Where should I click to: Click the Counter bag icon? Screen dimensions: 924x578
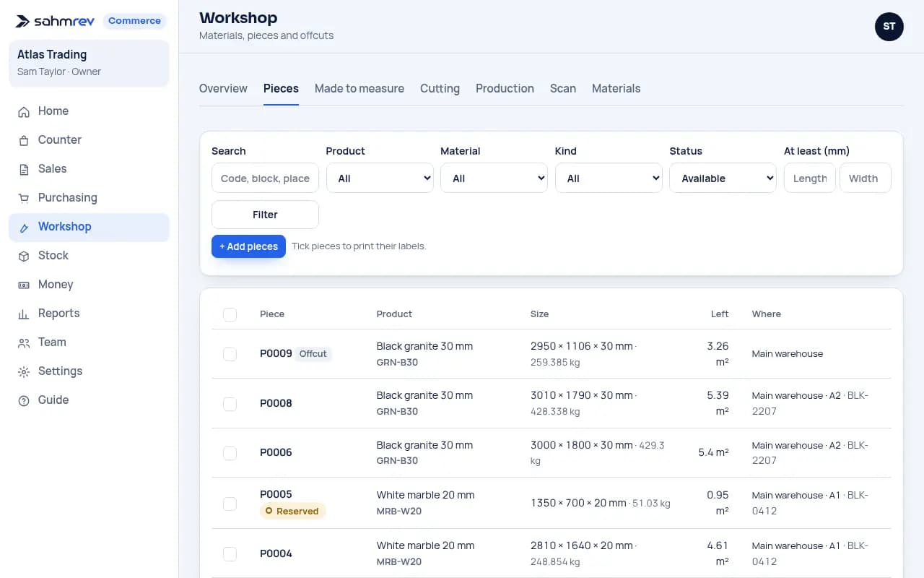coord(24,140)
